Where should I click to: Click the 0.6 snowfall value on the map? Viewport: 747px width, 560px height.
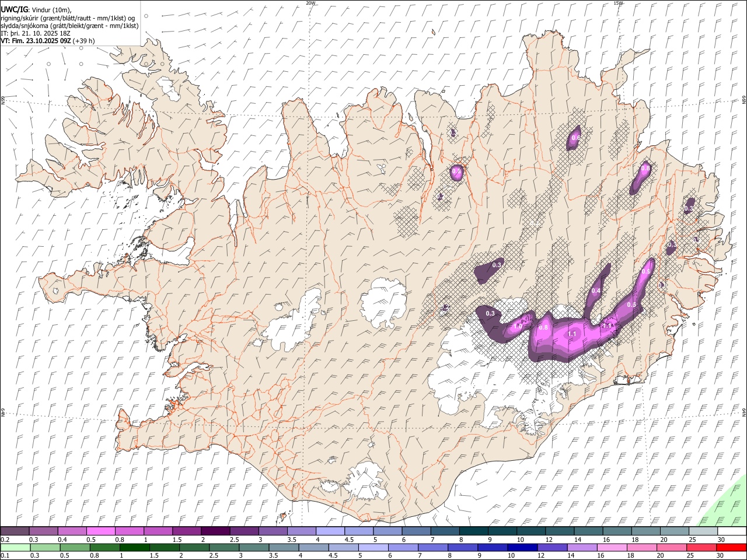point(576,138)
